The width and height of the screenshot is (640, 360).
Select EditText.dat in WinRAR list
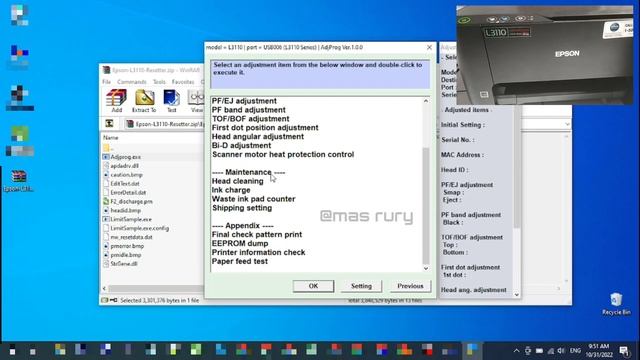click(x=124, y=184)
